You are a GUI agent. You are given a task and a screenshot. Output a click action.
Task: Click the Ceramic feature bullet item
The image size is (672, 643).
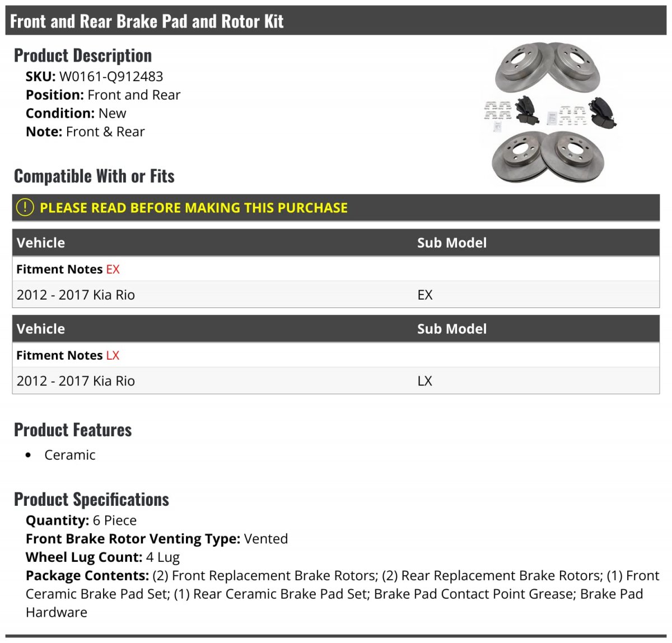click(70, 455)
